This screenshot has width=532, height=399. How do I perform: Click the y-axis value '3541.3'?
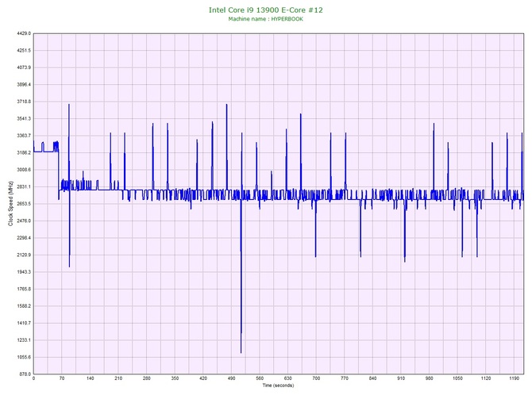tap(24, 118)
